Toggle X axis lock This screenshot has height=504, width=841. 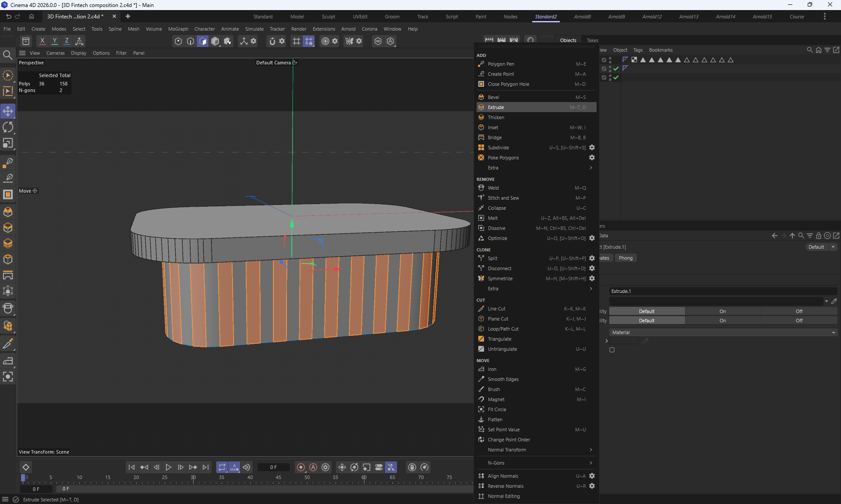(42, 41)
